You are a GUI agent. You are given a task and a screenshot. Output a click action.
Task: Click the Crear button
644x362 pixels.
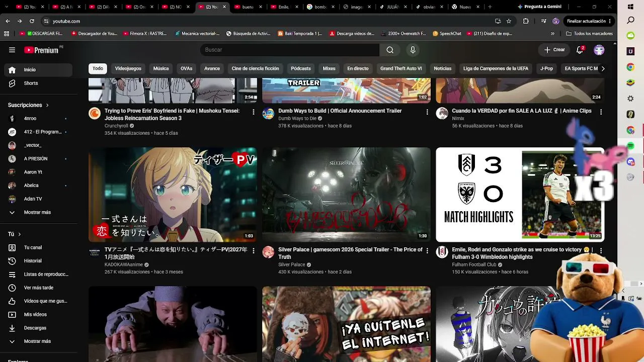[x=554, y=50]
